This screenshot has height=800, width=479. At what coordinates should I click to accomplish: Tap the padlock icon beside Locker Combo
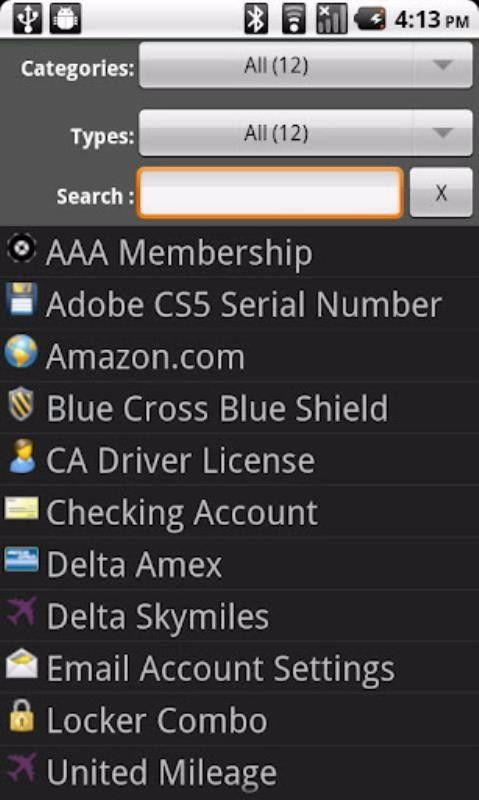point(21,715)
